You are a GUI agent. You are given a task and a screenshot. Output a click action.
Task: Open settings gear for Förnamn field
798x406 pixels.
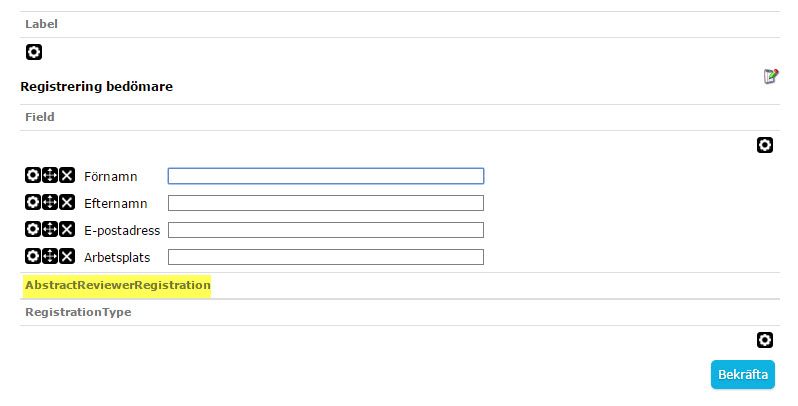coord(33,175)
